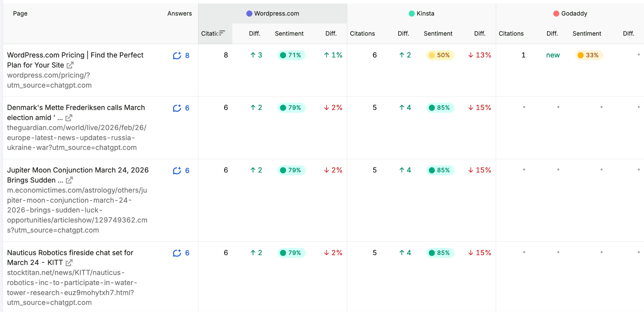Click the m.economictimes.com URL text

click(x=77, y=210)
